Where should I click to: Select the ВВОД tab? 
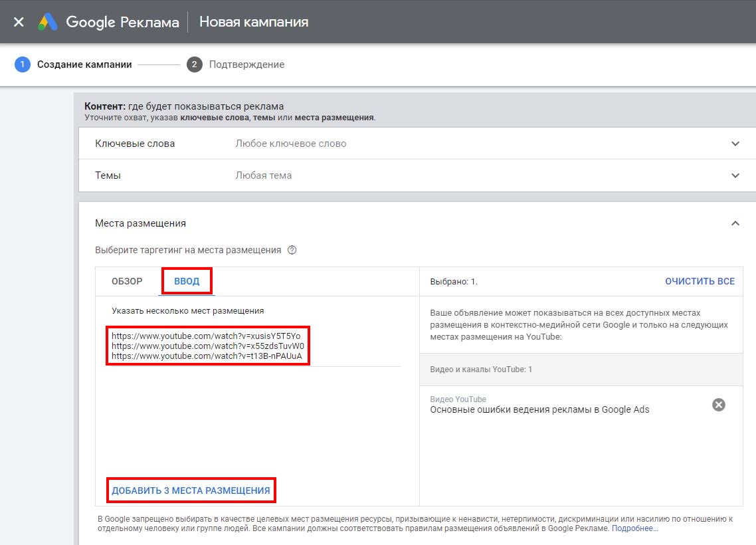[x=187, y=281]
